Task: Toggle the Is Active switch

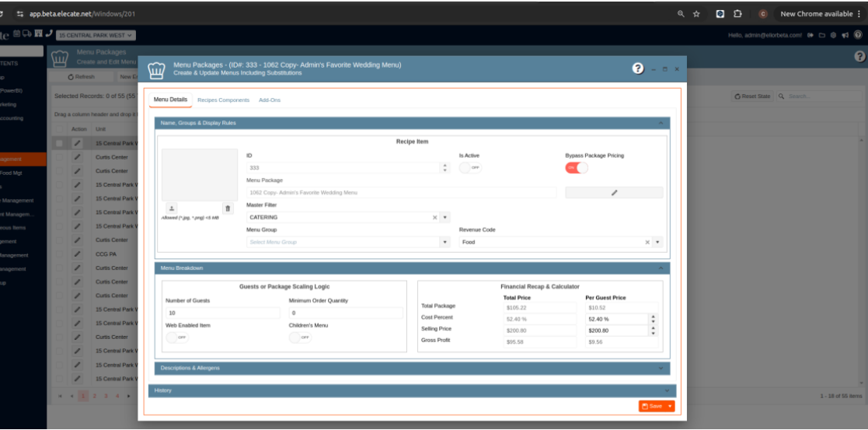Action: pyautogui.click(x=470, y=167)
